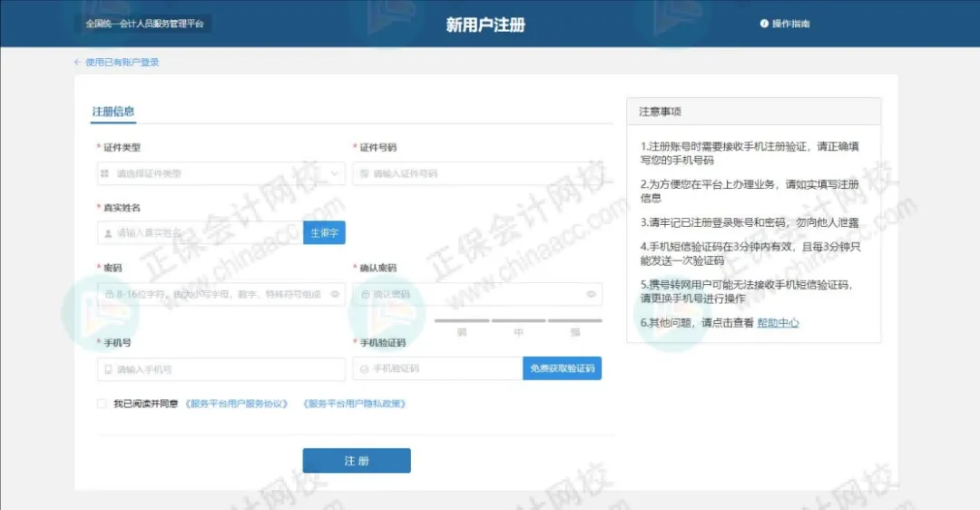
Task: Click the phone icon in 手机号 field
Action: click(108, 369)
